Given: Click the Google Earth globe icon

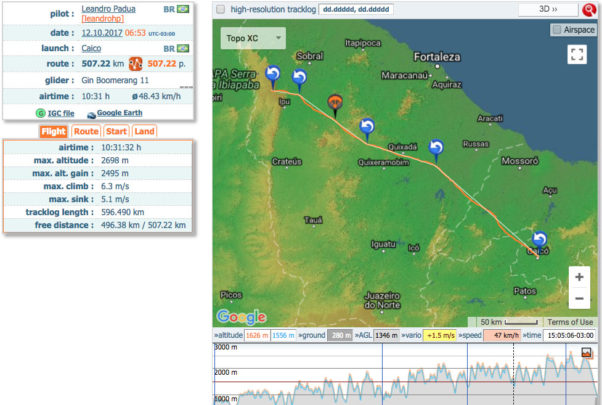Looking at the screenshot, I should (x=91, y=115).
